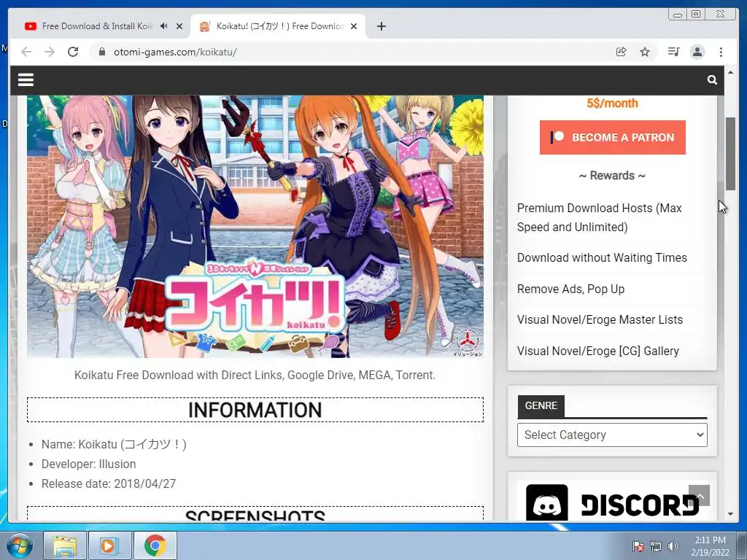Click 'Visual Novel/Eroge [CG] Gallery' text
The height and width of the screenshot is (560, 747).
point(598,351)
